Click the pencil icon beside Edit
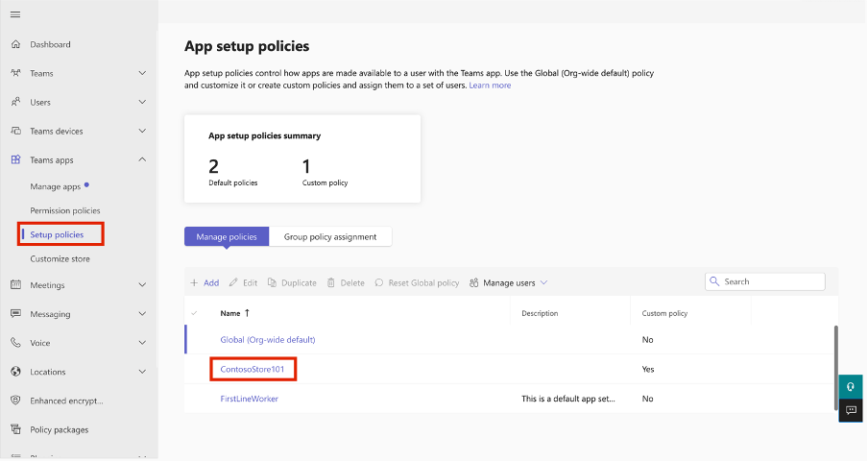 233,282
